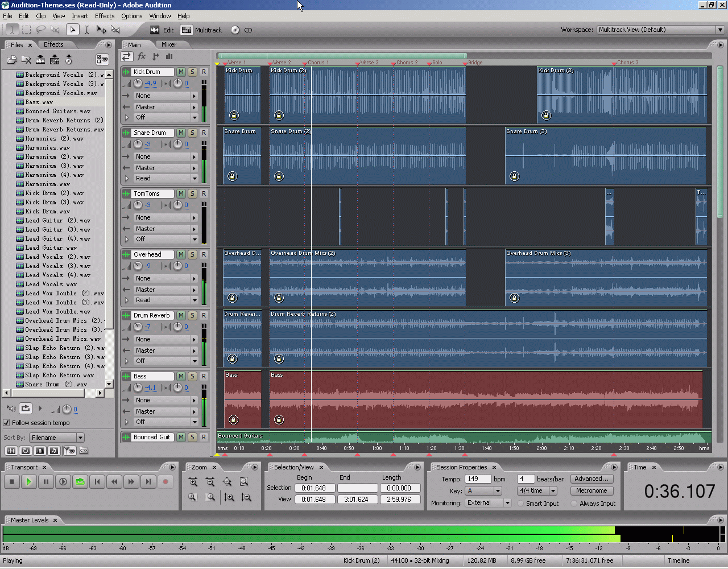Enable Always Input option
Image resolution: width=728 pixels, height=569 pixels.
(574, 504)
